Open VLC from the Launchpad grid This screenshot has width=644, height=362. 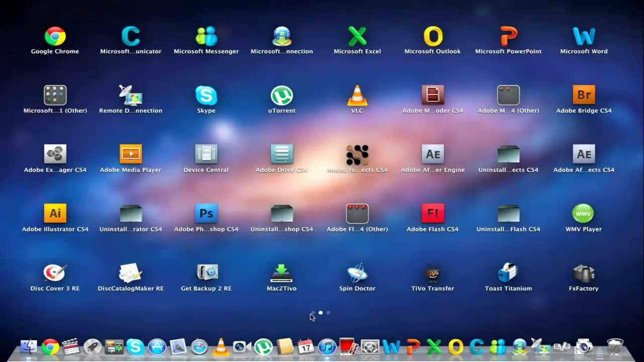pyautogui.click(x=357, y=95)
